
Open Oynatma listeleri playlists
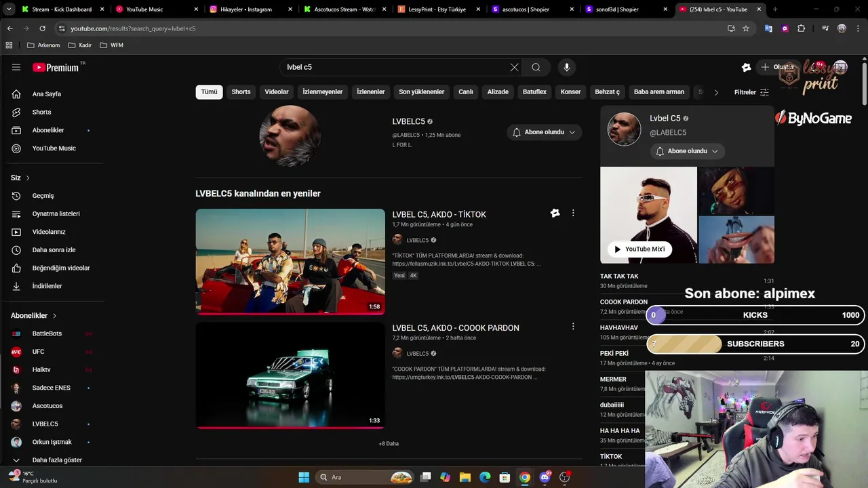coord(56,213)
